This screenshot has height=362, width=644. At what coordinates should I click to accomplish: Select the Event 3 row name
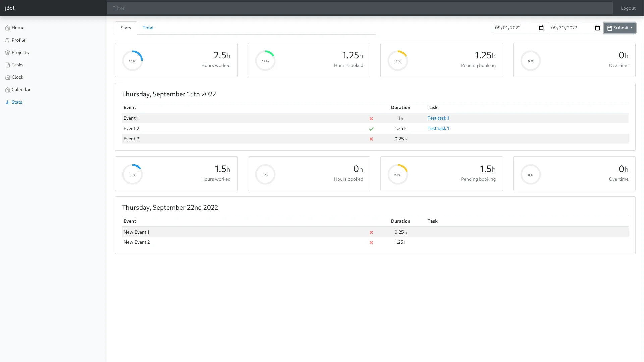tap(131, 139)
